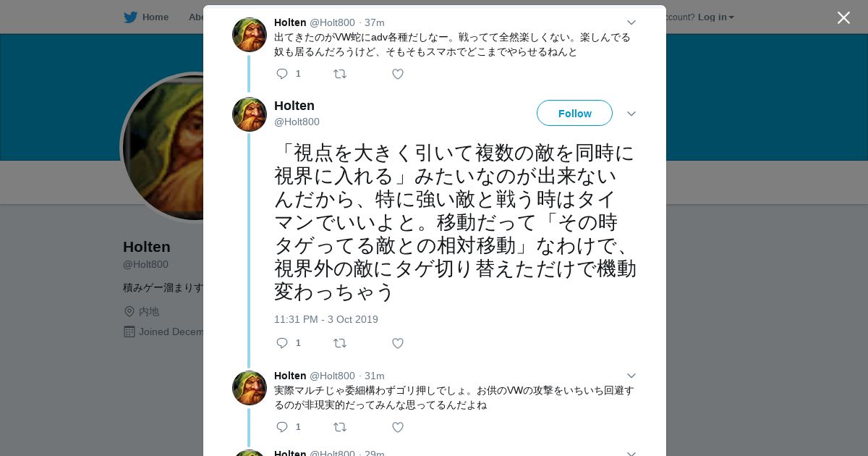Click the @Holt800 handle in main tweet
868x456 pixels.
(297, 122)
